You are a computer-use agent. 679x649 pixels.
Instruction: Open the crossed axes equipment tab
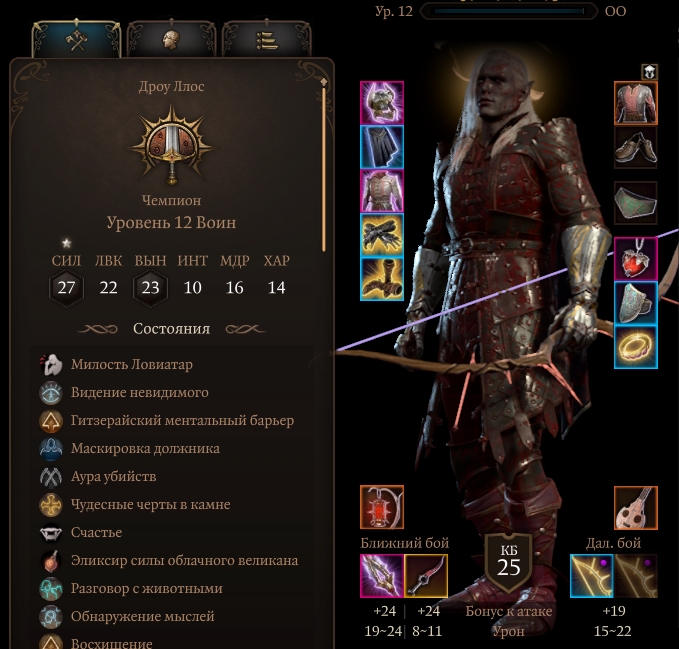tap(76, 40)
